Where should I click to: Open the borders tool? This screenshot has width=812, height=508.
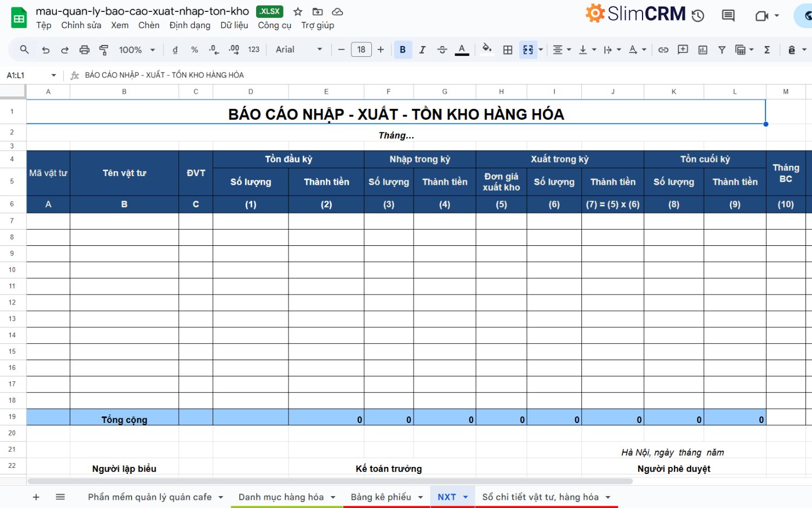click(507, 50)
